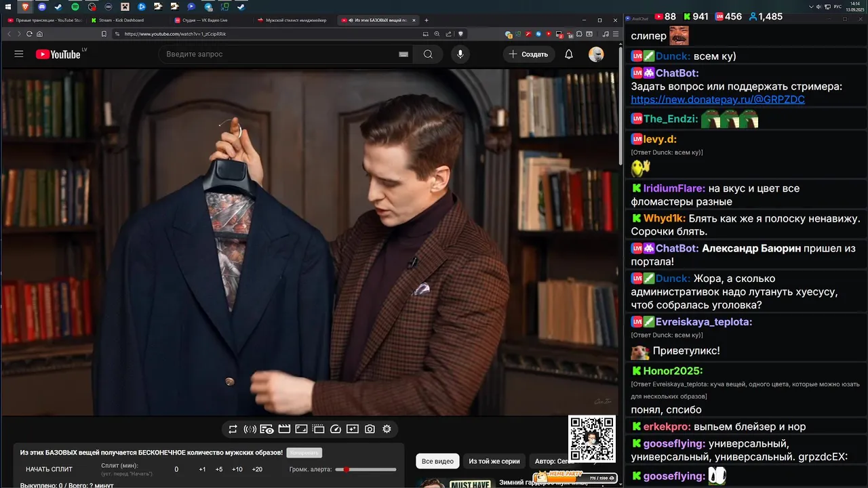Click the audio boost (($)) icon
Viewport: 868px width, 488px height.
250,429
